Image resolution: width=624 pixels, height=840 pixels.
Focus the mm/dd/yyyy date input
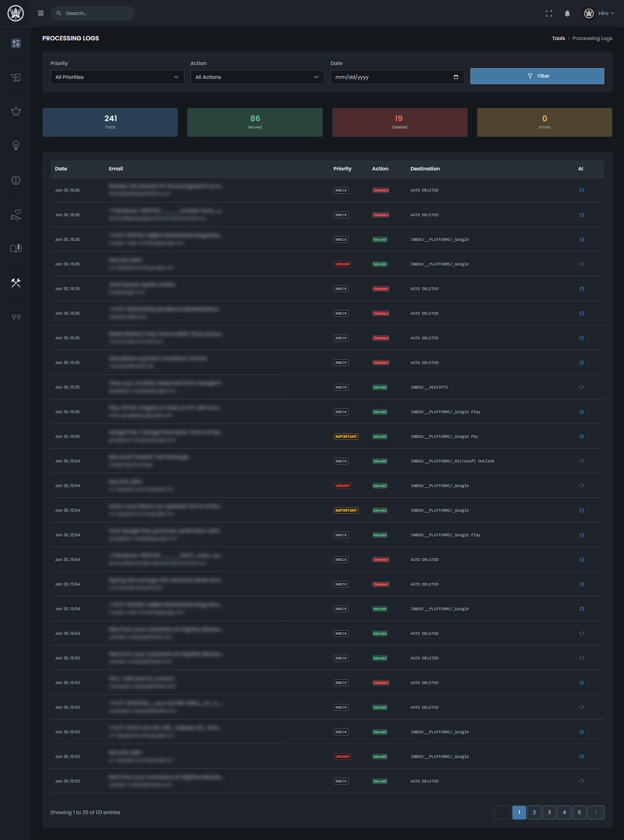click(x=397, y=77)
